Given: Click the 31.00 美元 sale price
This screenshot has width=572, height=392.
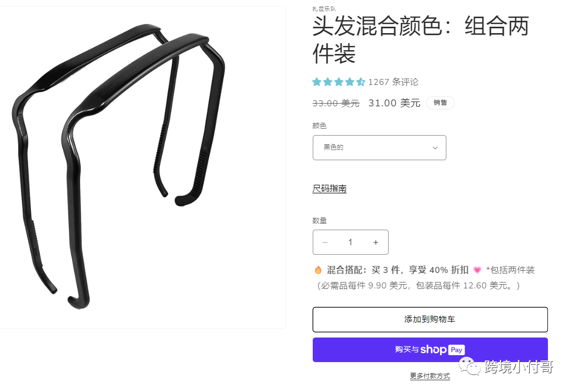Looking at the screenshot, I should coord(395,103).
